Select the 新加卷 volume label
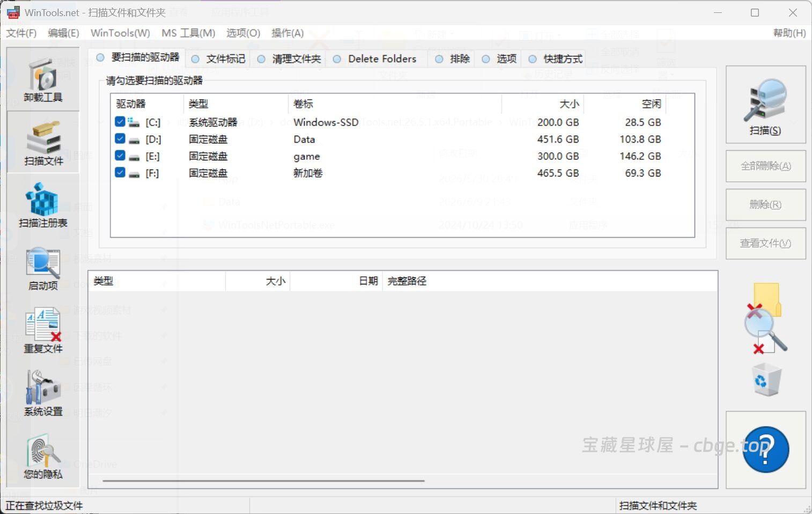Screen dimensions: 812x514 tap(308, 173)
